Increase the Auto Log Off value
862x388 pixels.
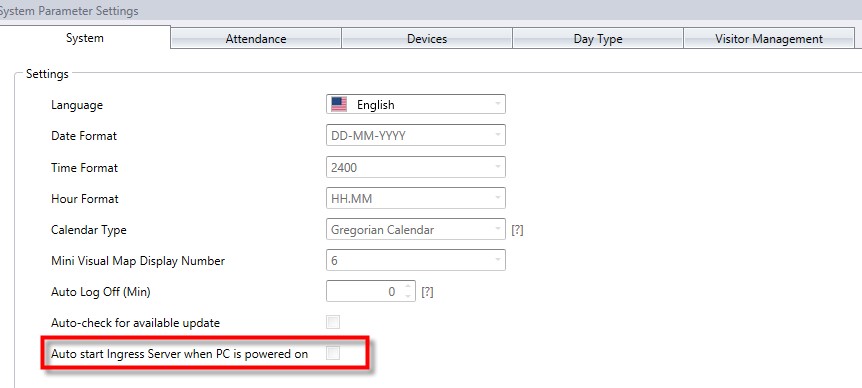tap(407, 287)
